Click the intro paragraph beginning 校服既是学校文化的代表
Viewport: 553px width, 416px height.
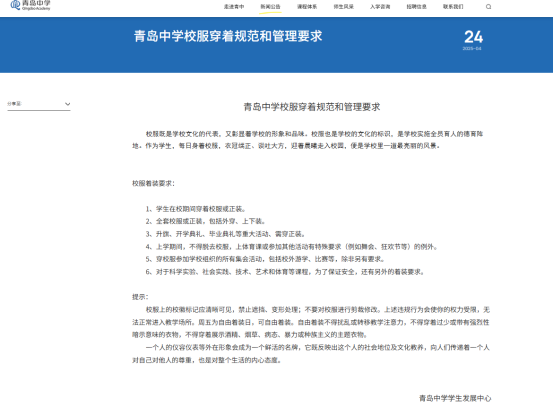(x=308, y=140)
